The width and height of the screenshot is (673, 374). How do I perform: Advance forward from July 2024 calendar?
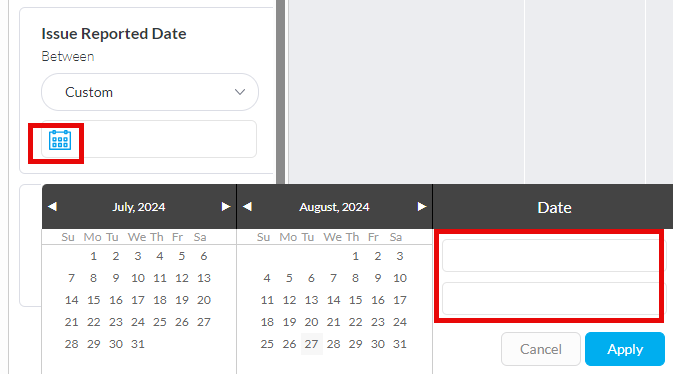coord(226,207)
